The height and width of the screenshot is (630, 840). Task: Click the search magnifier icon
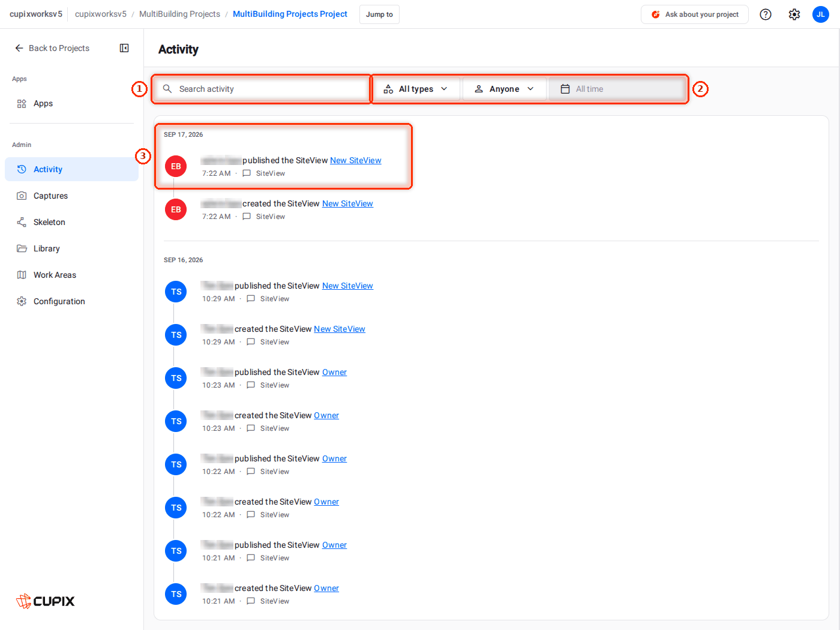[167, 89]
